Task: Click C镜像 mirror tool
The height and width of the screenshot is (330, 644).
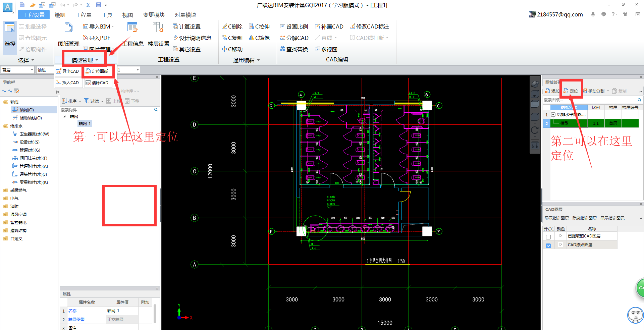Action: tap(259, 38)
